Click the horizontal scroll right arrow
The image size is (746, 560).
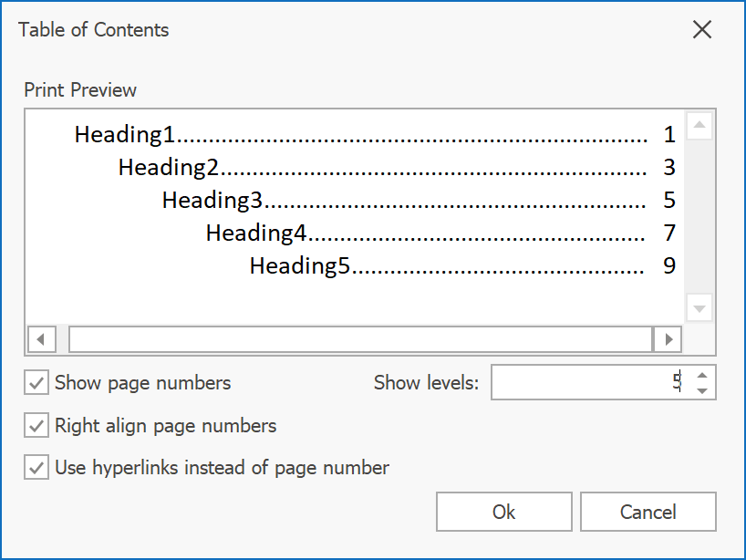click(668, 339)
